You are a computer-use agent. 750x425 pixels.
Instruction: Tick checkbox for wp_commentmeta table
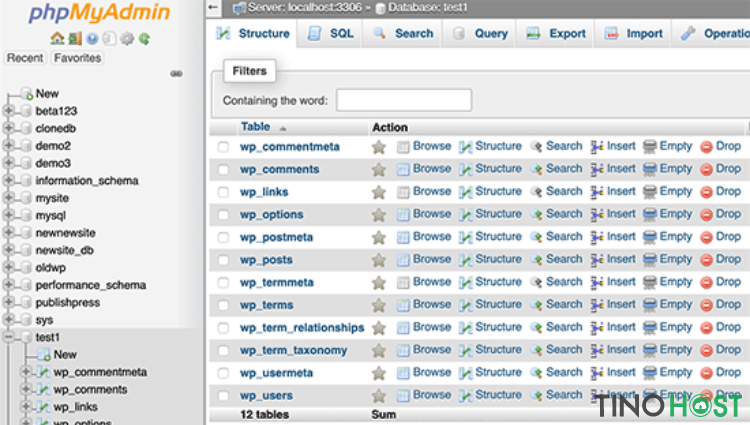(223, 147)
